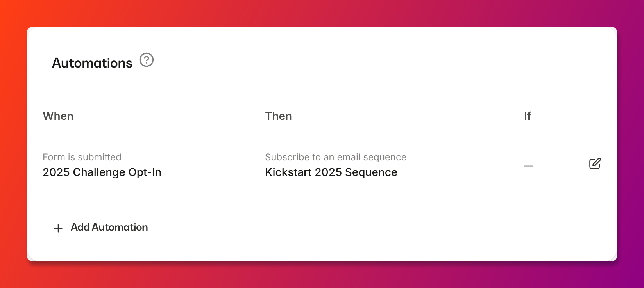Edit the 2025 Challenge Opt-In automation
This screenshot has width=644, height=288.
coord(595,164)
